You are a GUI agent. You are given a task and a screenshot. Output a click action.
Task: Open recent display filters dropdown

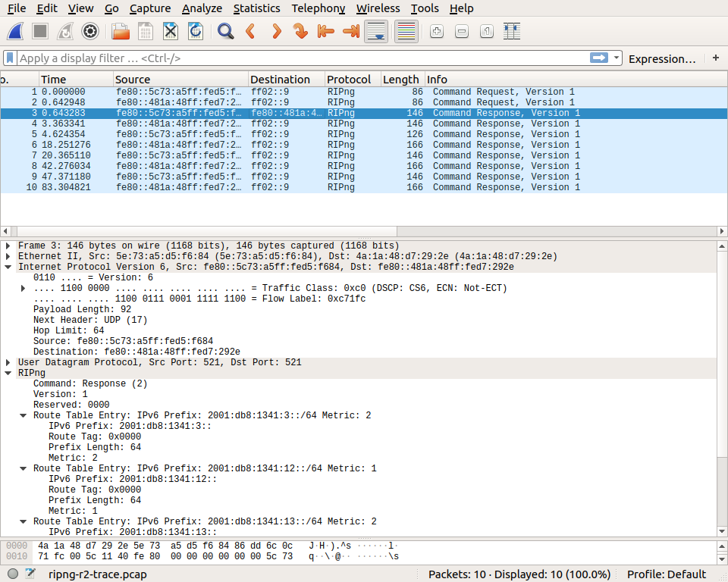tap(616, 58)
